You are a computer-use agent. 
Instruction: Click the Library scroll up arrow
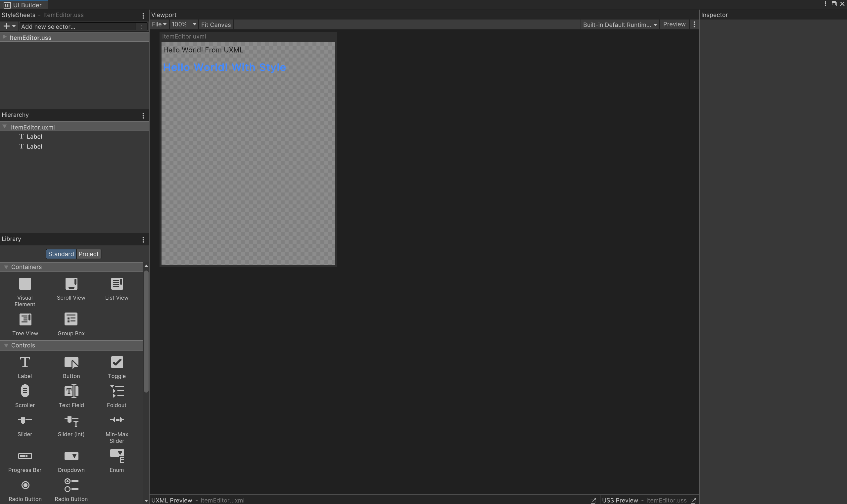tap(146, 266)
